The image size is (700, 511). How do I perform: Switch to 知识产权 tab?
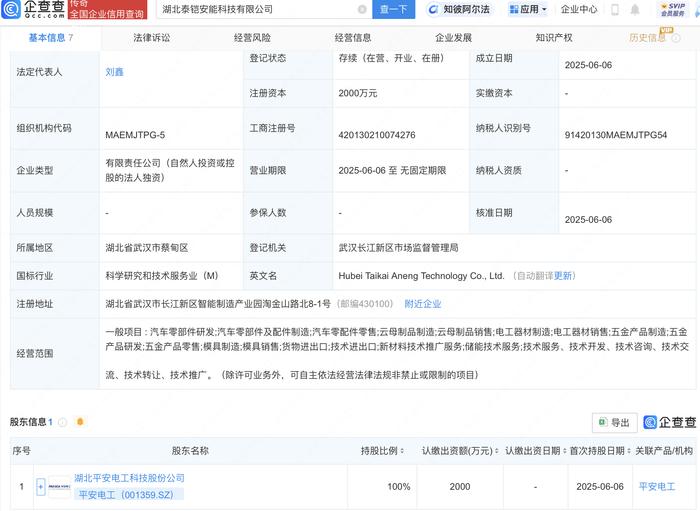tap(554, 38)
